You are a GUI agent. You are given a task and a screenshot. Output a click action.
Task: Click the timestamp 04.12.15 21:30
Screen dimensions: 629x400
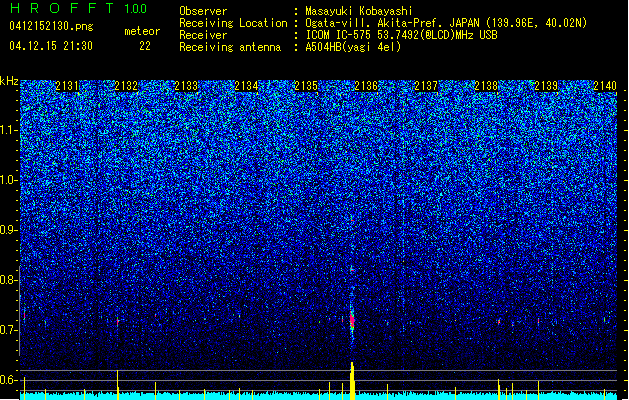point(51,45)
